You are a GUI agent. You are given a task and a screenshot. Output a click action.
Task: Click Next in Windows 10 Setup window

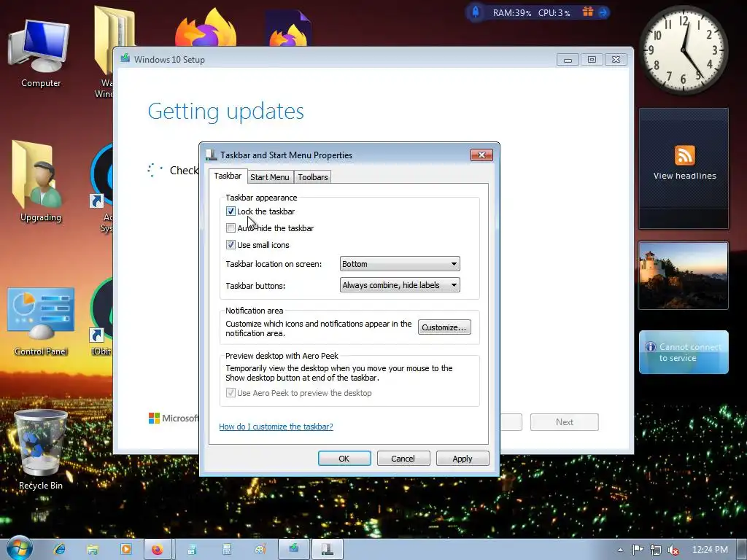point(565,422)
